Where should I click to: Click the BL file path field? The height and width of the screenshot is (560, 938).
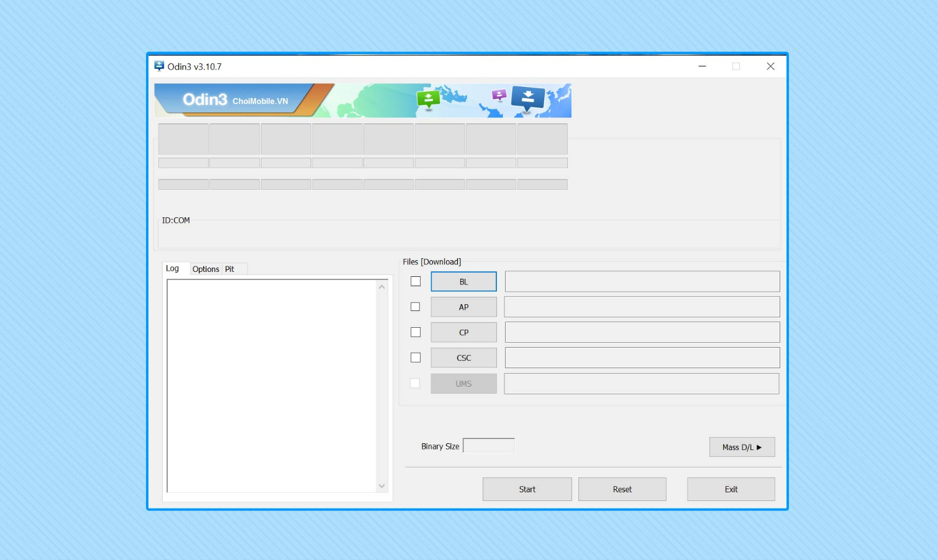642,281
